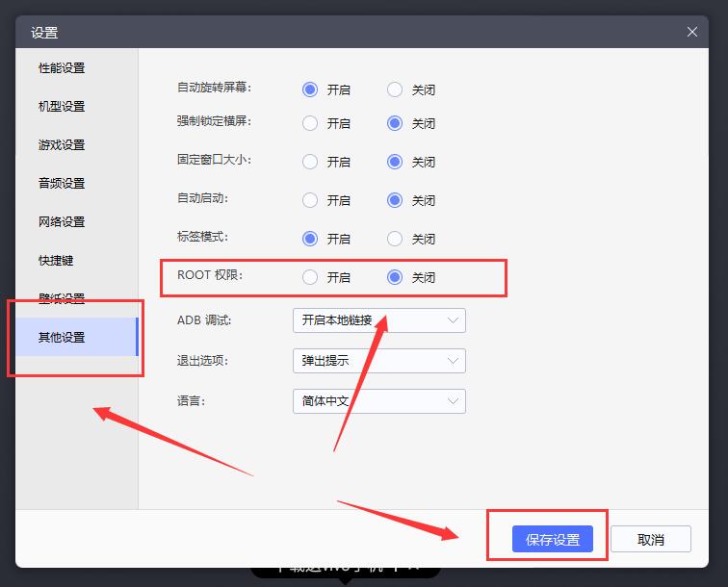
Task: Open the 机型设置 section
Action: pyautogui.click(x=62, y=107)
